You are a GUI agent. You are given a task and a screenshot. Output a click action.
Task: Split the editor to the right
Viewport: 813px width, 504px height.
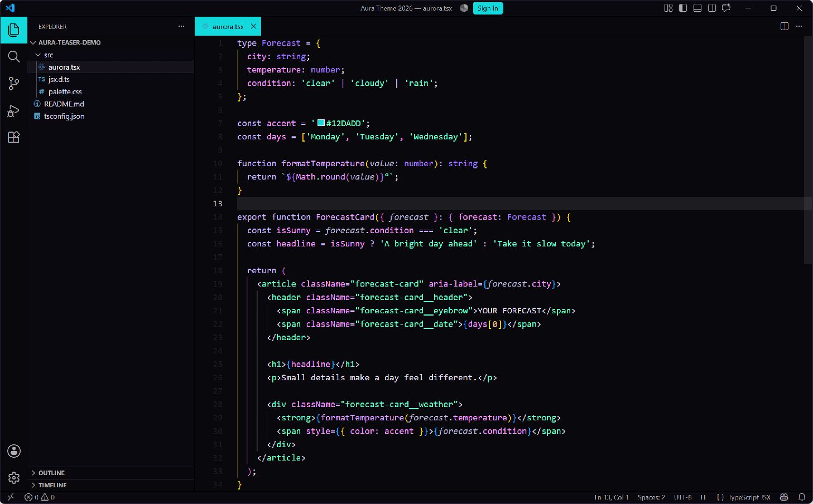pos(785,26)
